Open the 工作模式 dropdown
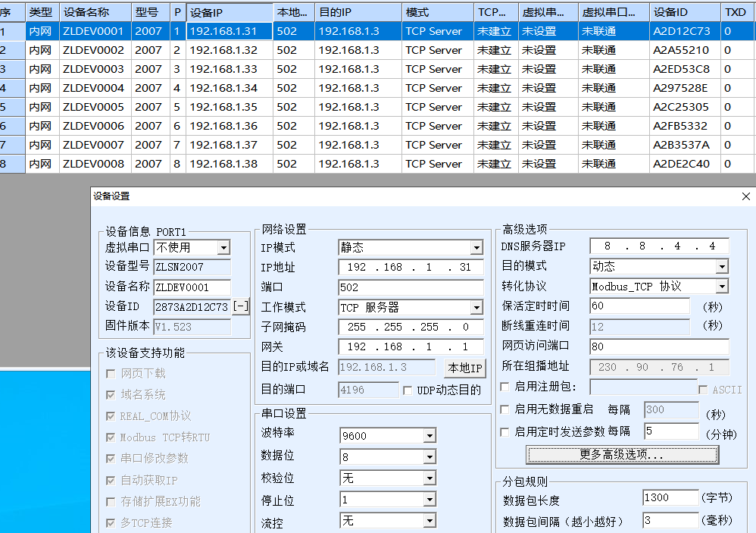 coord(476,308)
